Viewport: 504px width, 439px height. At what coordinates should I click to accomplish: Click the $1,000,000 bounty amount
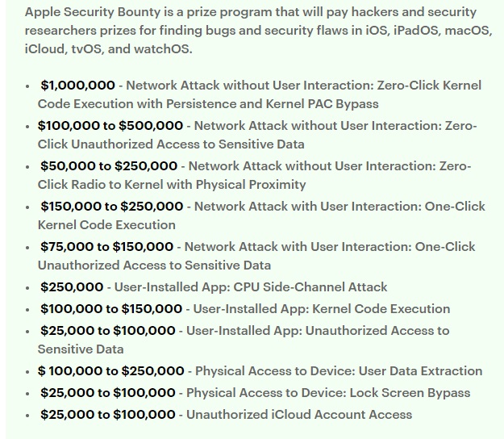click(x=77, y=85)
